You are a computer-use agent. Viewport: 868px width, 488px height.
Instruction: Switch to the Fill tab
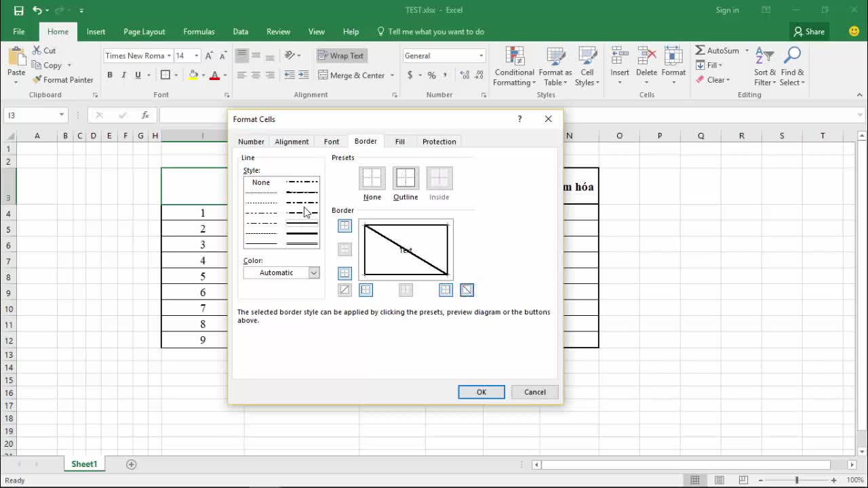[400, 142]
